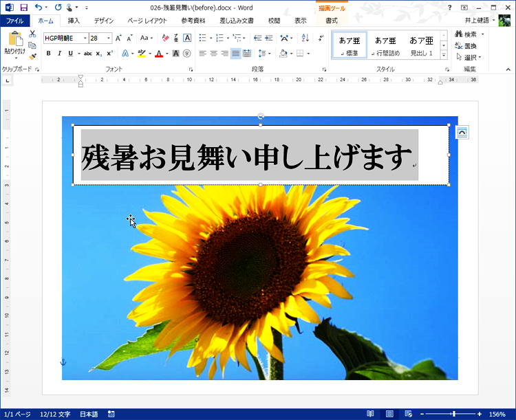Toggle Underline formatting
516x420 pixels.
tap(70, 54)
